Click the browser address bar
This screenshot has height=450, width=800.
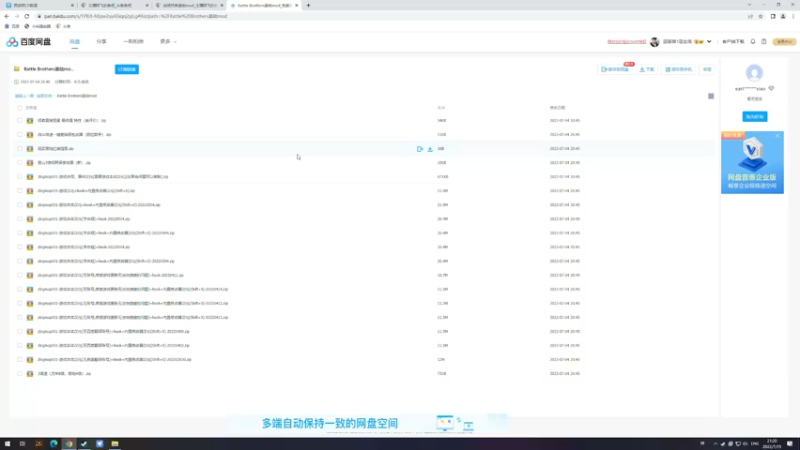(388, 16)
